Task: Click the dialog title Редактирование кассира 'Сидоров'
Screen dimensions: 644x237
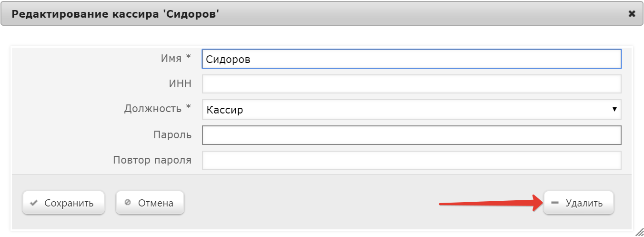Action: pyautogui.click(x=115, y=14)
